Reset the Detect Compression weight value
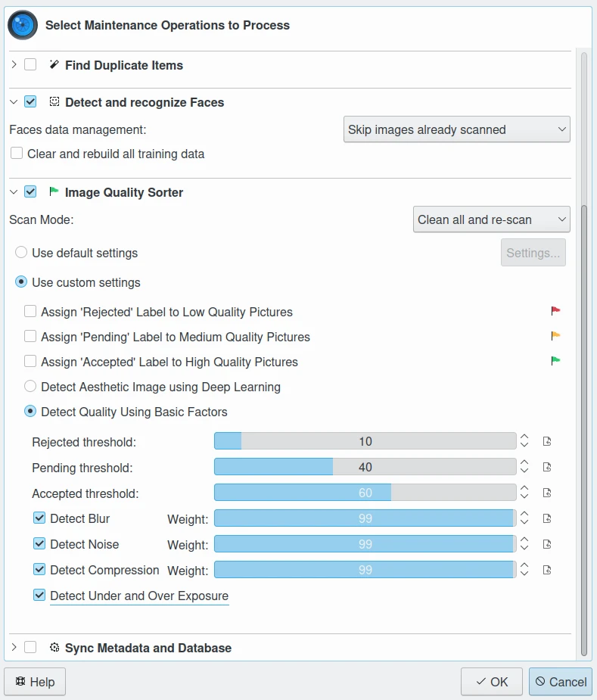 (547, 570)
